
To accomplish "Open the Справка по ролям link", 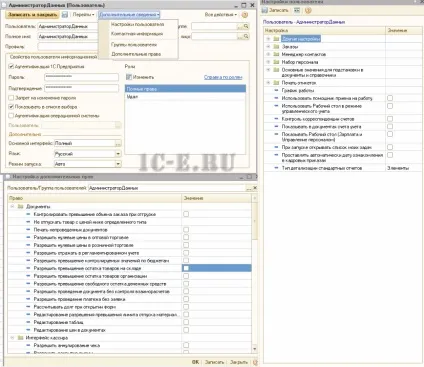I will click(223, 77).
